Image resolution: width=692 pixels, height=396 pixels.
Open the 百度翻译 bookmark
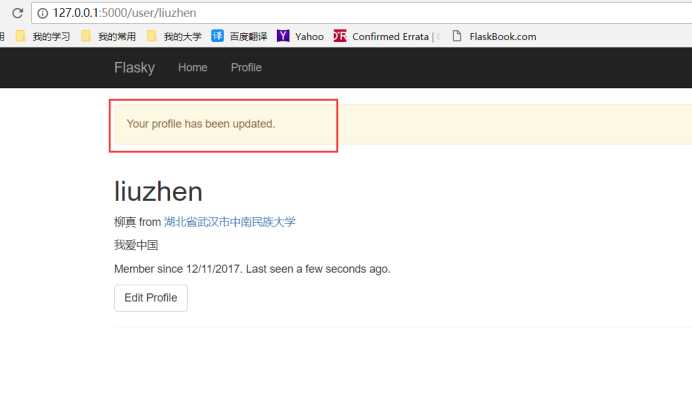point(239,36)
